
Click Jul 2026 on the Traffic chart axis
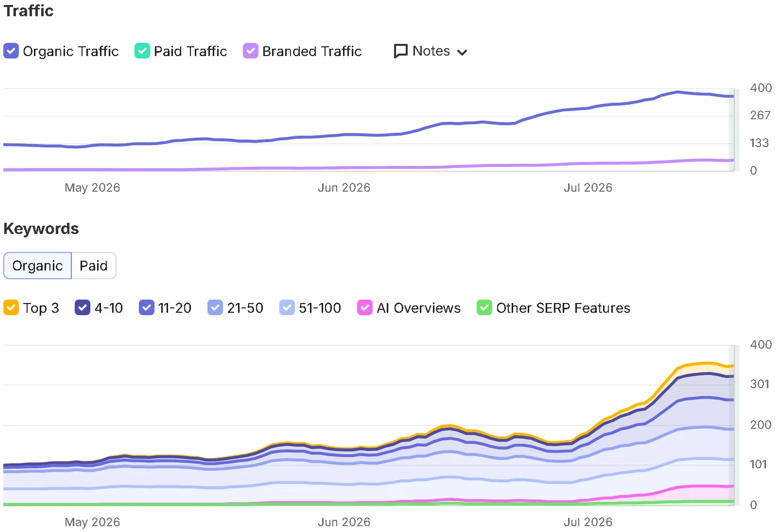coord(588,188)
